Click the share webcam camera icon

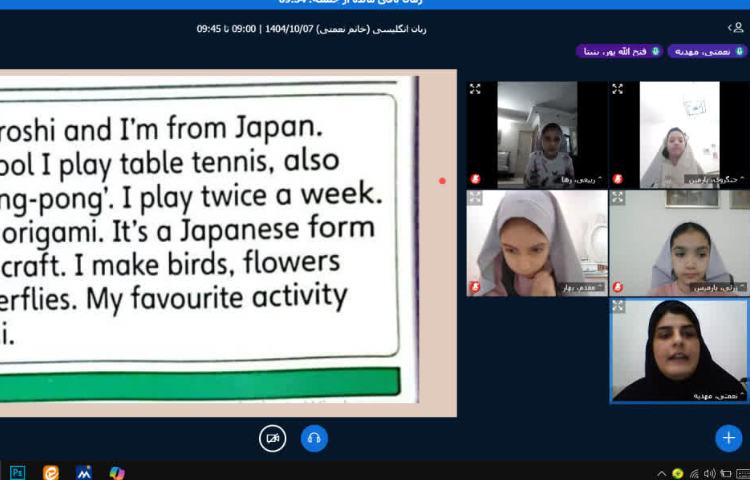[272, 438]
